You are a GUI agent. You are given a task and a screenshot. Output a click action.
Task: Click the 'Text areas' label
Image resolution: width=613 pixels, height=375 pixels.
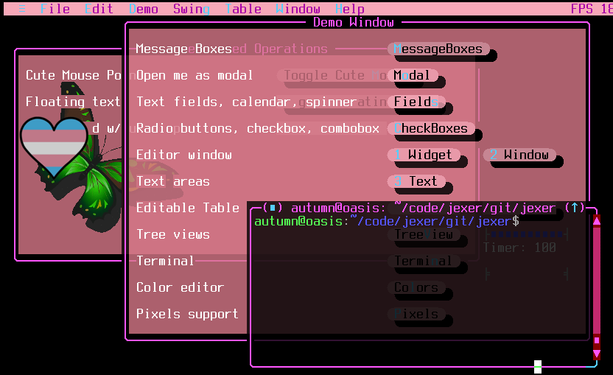pyautogui.click(x=173, y=181)
